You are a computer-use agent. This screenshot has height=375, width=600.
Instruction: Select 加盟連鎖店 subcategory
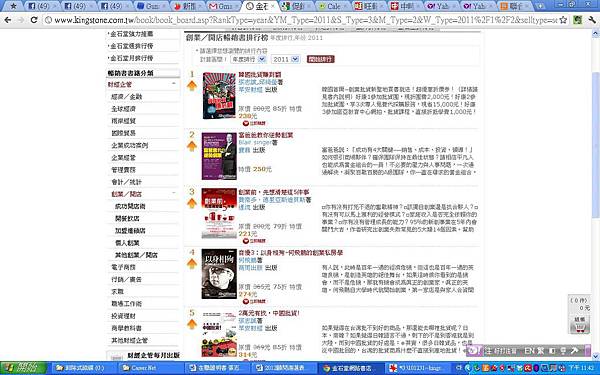pyautogui.click(x=130, y=231)
